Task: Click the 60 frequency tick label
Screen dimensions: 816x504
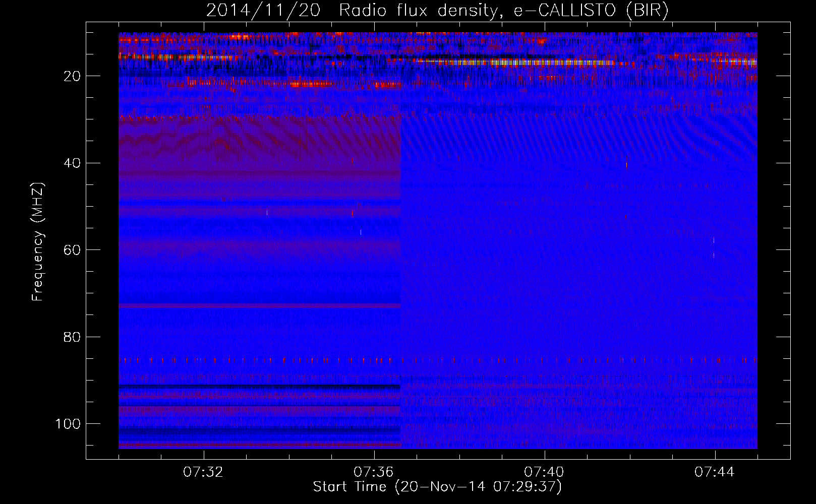Action: (73, 250)
